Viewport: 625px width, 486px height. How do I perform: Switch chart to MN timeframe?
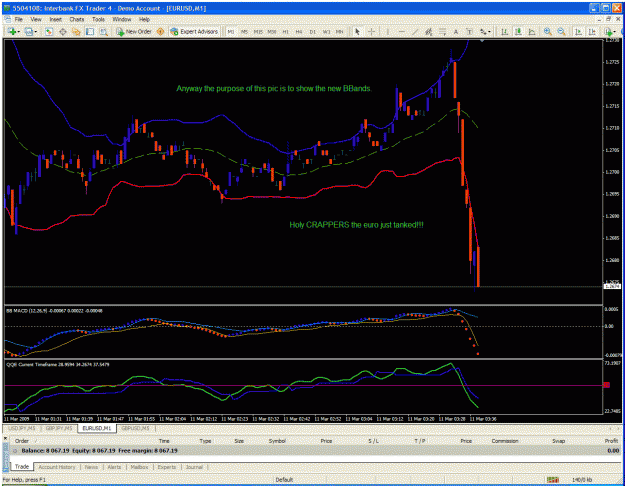coord(340,31)
